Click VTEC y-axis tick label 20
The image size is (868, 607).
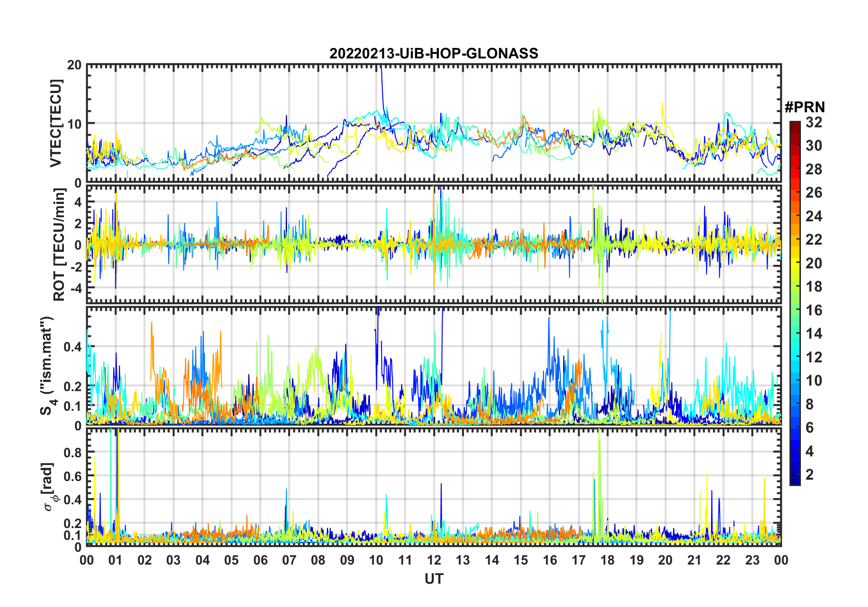(74, 65)
